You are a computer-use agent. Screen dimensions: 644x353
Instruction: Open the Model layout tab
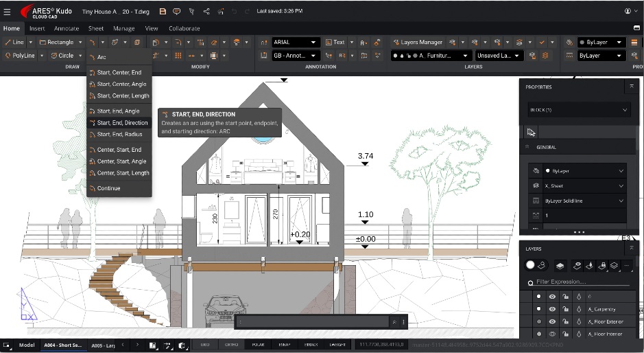27,345
